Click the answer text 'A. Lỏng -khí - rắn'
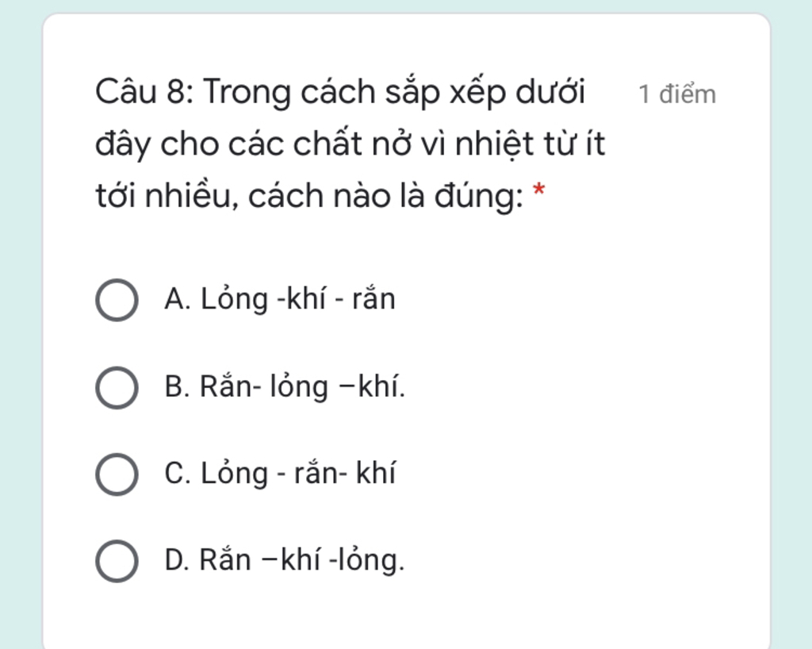812x649 pixels. (280, 299)
